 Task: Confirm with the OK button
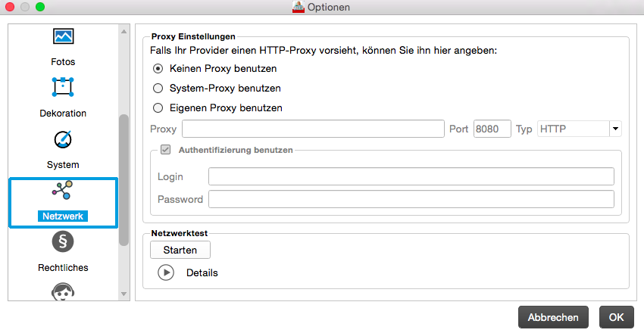(616, 317)
